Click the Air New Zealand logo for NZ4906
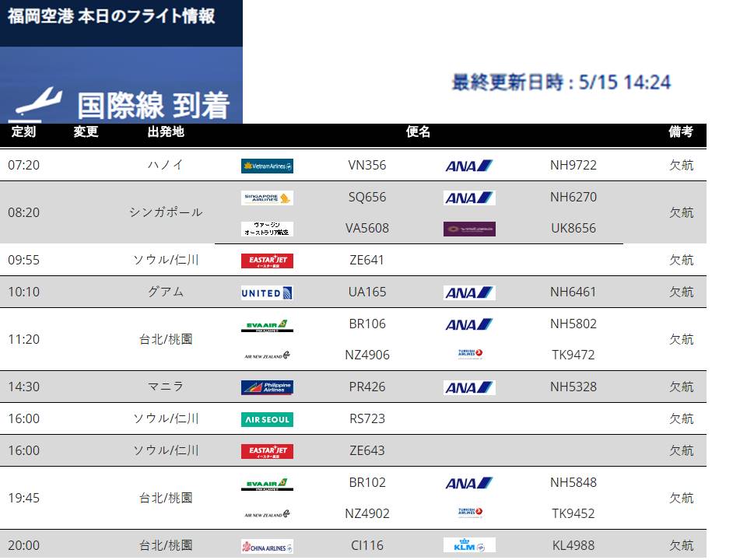747x560 pixels. pyautogui.click(x=267, y=355)
